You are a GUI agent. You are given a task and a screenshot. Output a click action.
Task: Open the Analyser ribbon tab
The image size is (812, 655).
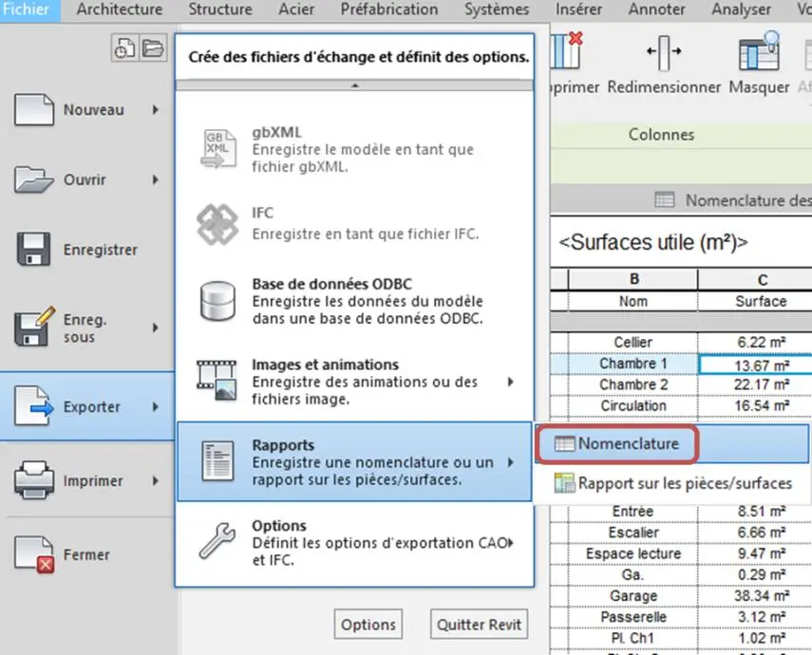pyautogui.click(x=741, y=9)
